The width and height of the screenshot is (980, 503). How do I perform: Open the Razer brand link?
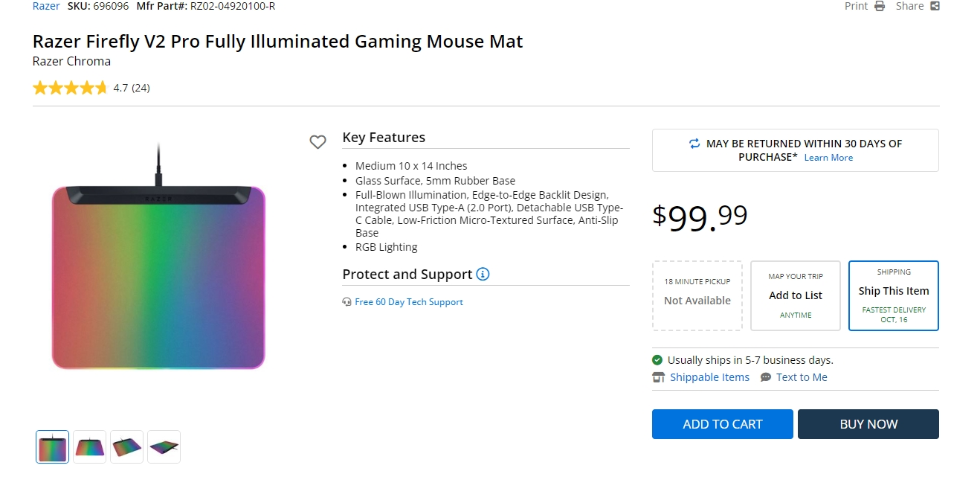click(46, 6)
